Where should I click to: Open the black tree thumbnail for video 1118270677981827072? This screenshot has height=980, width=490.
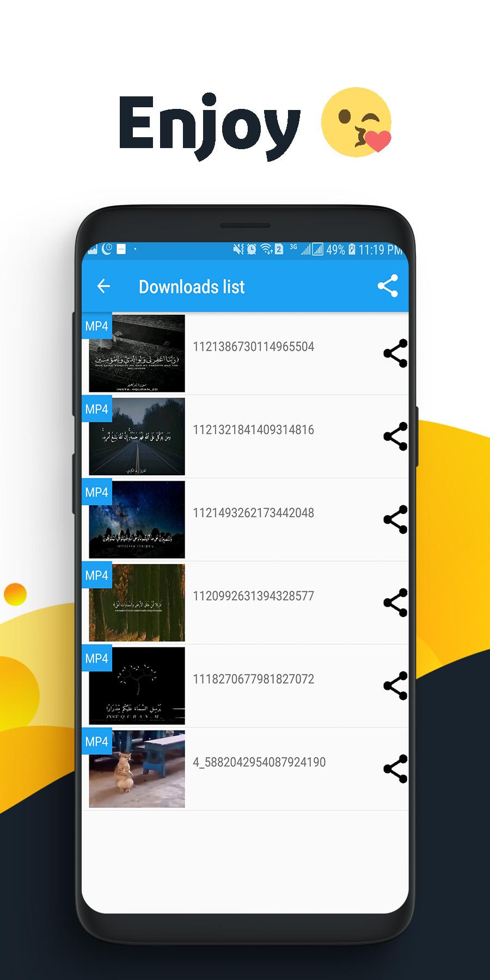point(137,685)
